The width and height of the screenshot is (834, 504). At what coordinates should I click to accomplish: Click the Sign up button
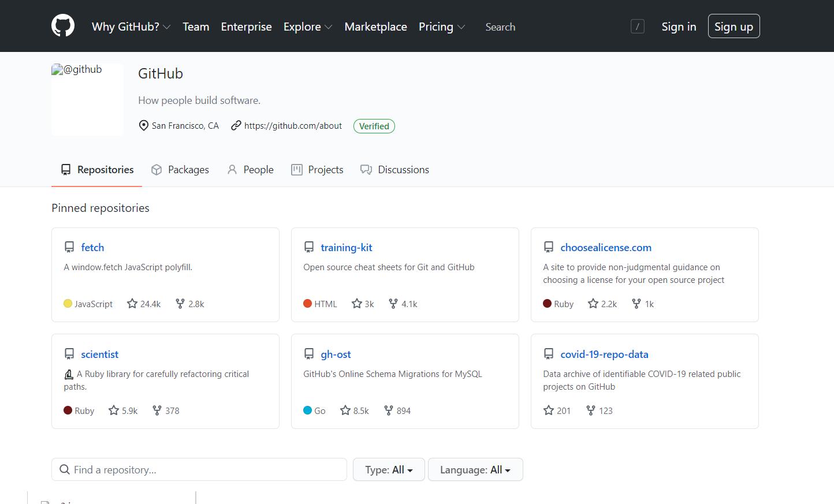pos(734,27)
